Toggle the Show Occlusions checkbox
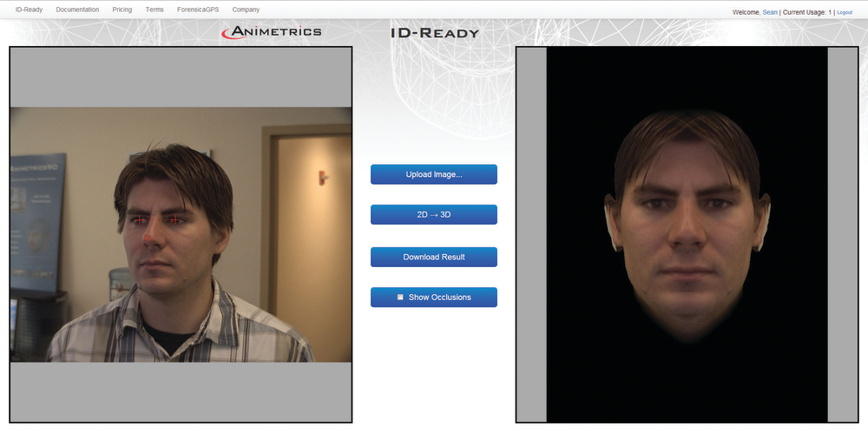 tap(400, 297)
